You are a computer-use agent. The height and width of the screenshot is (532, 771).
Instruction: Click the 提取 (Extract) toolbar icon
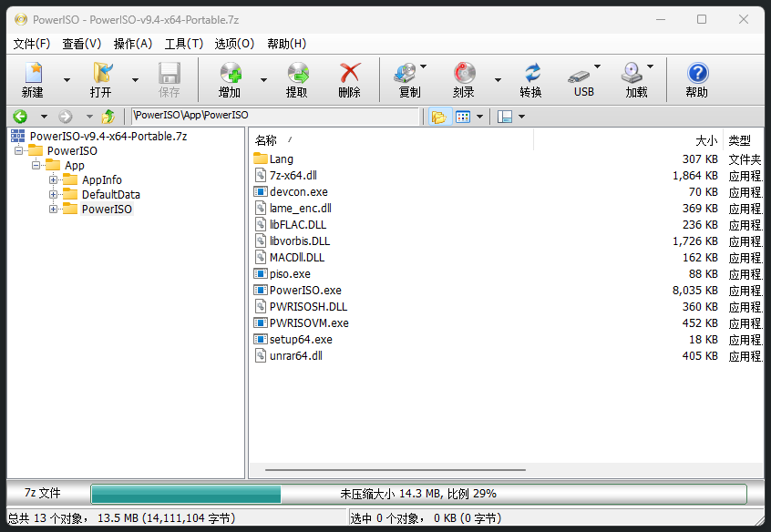pyautogui.click(x=297, y=73)
